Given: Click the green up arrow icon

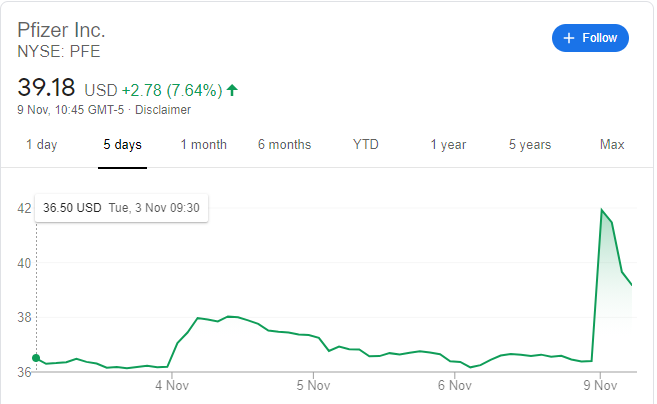Looking at the screenshot, I should coord(232,90).
